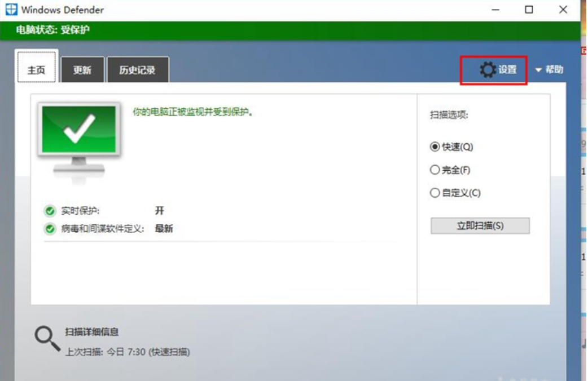Click the text 你的电脑正被监视并受到保护。

pos(193,112)
